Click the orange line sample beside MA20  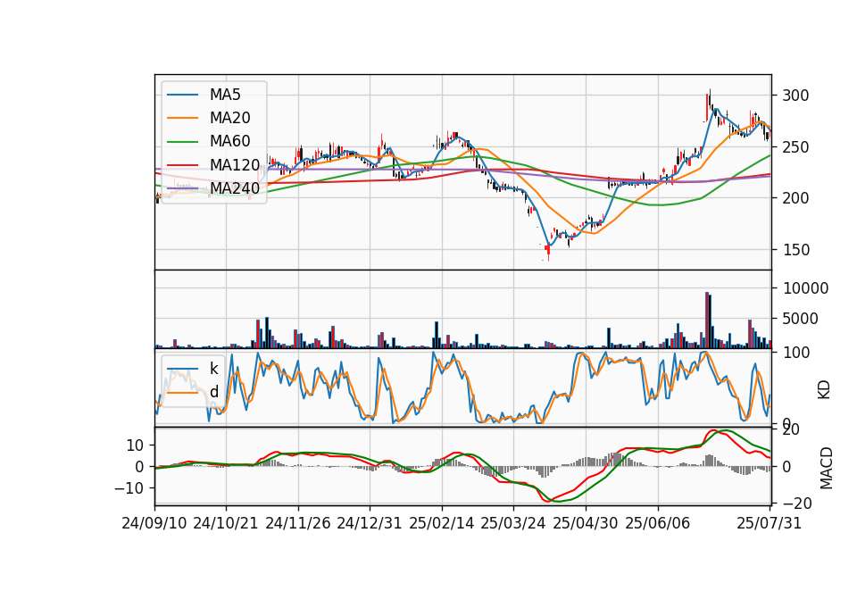coord(182,118)
